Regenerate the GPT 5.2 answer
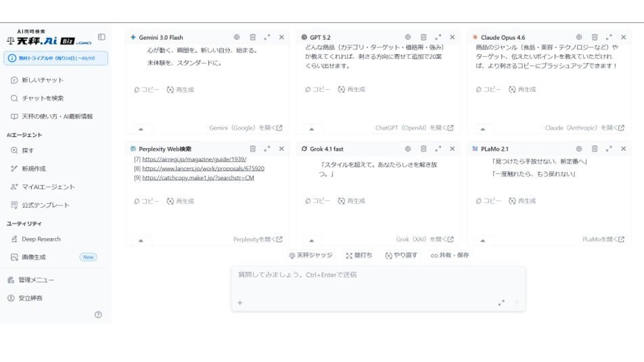The width and height of the screenshot is (644, 362). [351, 89]
